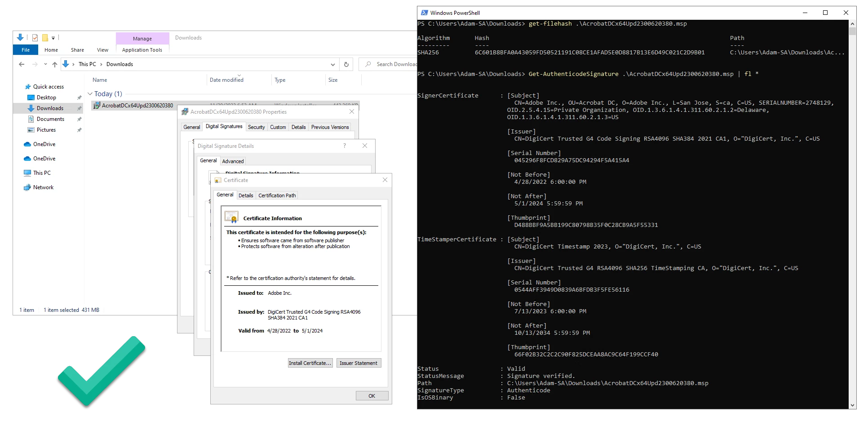The height and width of the screenshot is (426, 868).
Task: Click the Forward arrow in Explorer
Action: (35, 64)
